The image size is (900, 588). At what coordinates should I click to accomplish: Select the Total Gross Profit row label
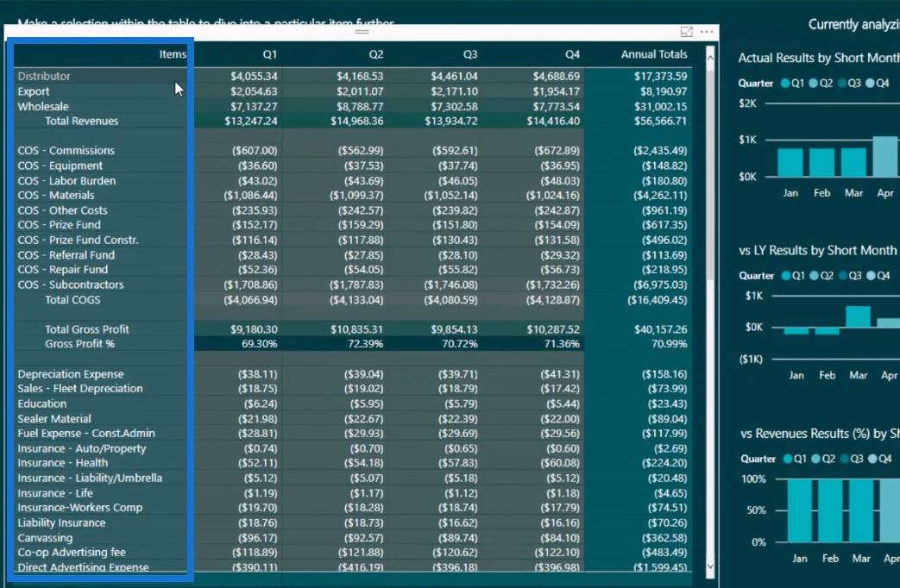coord(87,329)
